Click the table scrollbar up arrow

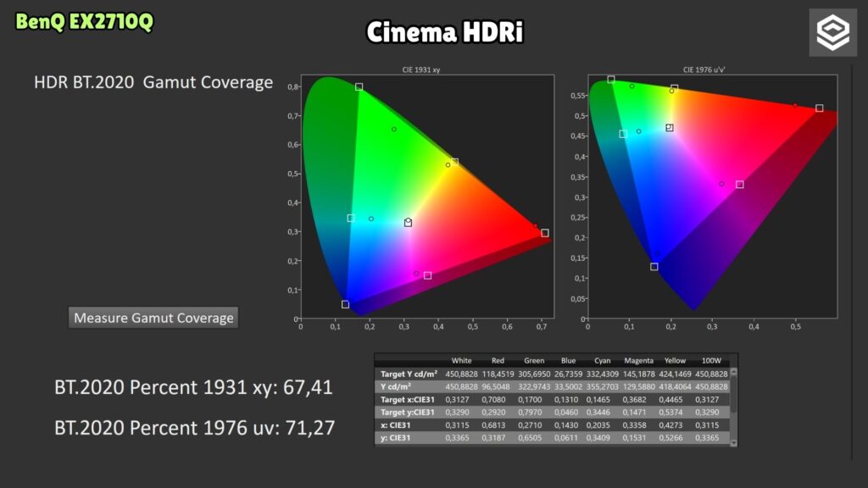pyautogui.click(x=734, y=373)
